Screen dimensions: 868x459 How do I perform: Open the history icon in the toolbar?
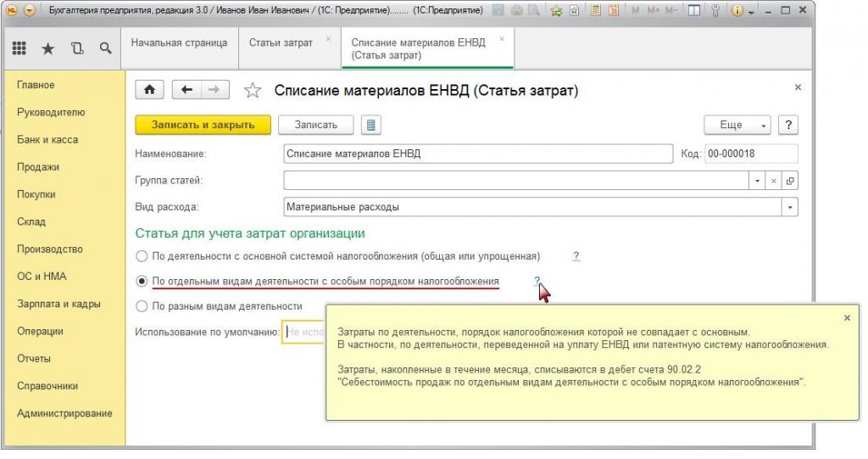[77, 49]
